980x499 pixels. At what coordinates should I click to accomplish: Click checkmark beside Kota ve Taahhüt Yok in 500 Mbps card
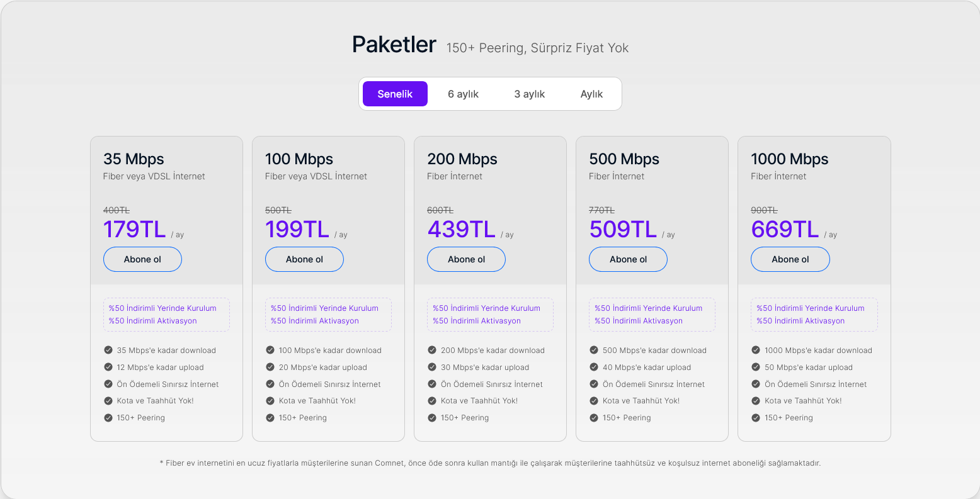tap(593, 400)
